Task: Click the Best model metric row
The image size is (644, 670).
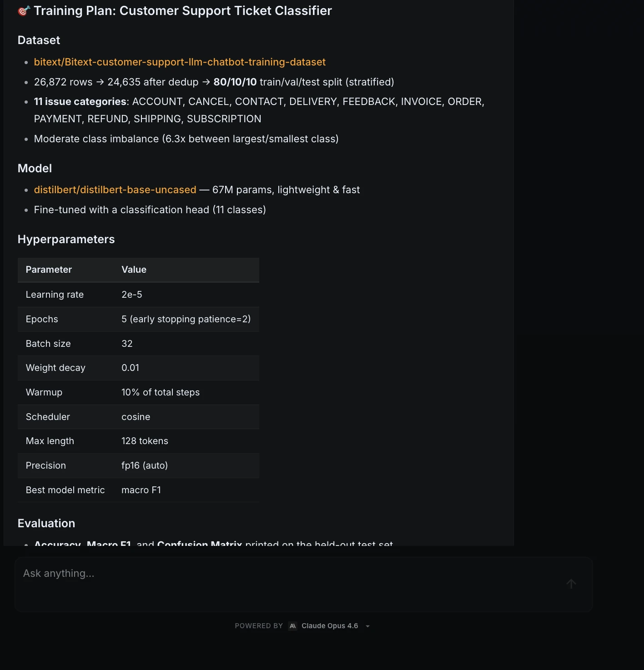Action: point(138,490)
